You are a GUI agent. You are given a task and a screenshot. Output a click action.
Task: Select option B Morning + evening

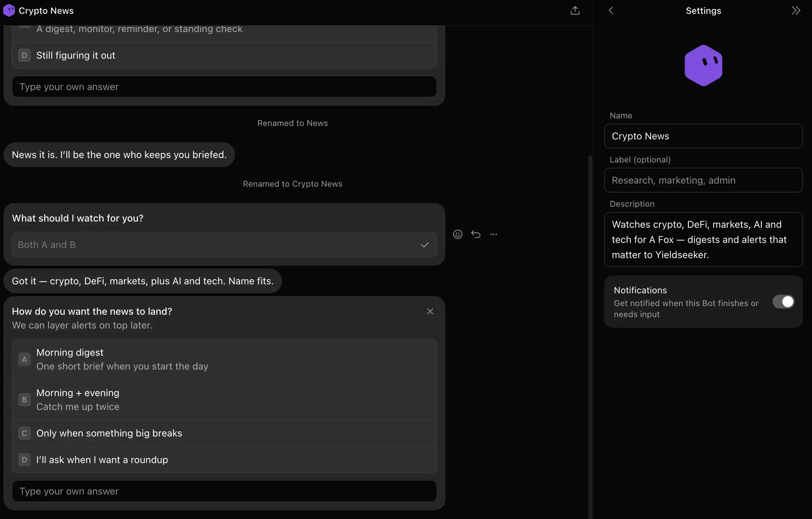click(224, 400)
